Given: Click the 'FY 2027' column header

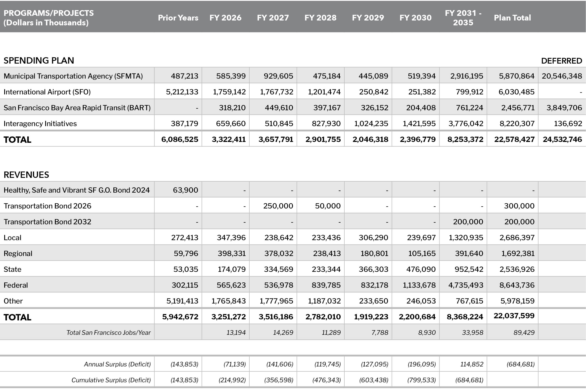Looking at the screenshot, I should pos(273,18).
